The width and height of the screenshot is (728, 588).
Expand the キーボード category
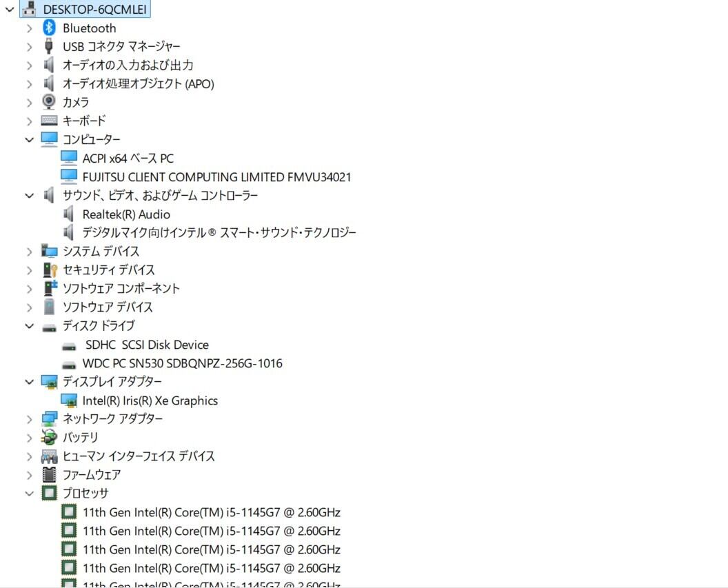click(x=30, y=121)
